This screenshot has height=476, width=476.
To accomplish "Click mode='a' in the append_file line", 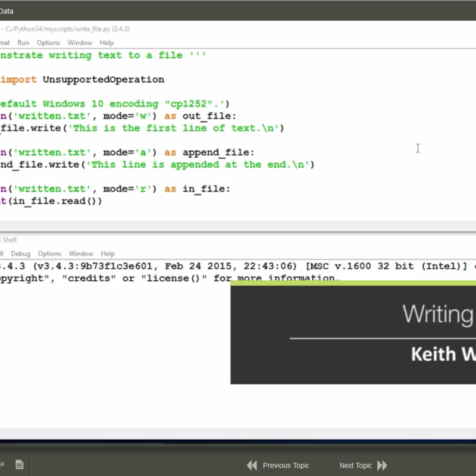I will (x=127, y=152).
